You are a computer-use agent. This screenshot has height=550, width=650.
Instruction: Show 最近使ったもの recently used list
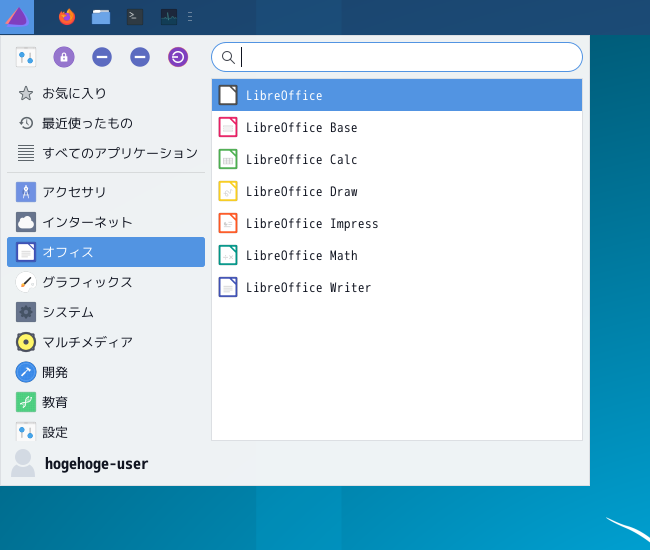tap(106, 123)
